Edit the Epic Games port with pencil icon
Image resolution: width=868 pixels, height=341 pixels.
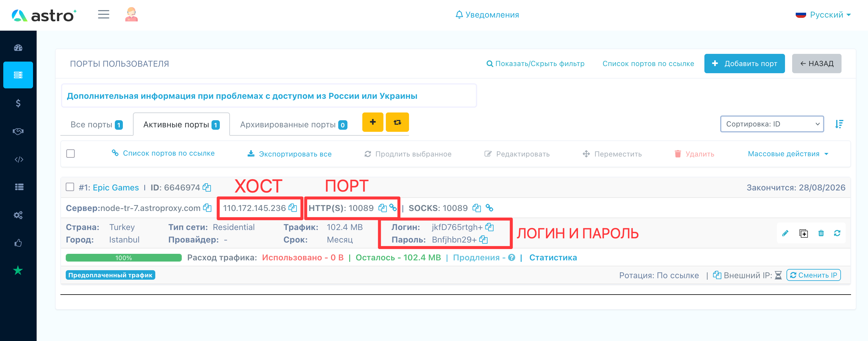coord(785,233)
